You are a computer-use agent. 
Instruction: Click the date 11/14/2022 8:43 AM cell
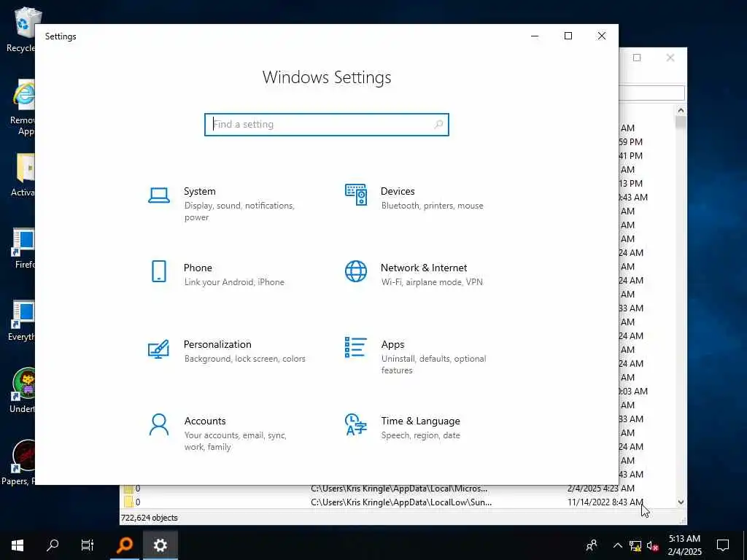(x=605, y=502)
